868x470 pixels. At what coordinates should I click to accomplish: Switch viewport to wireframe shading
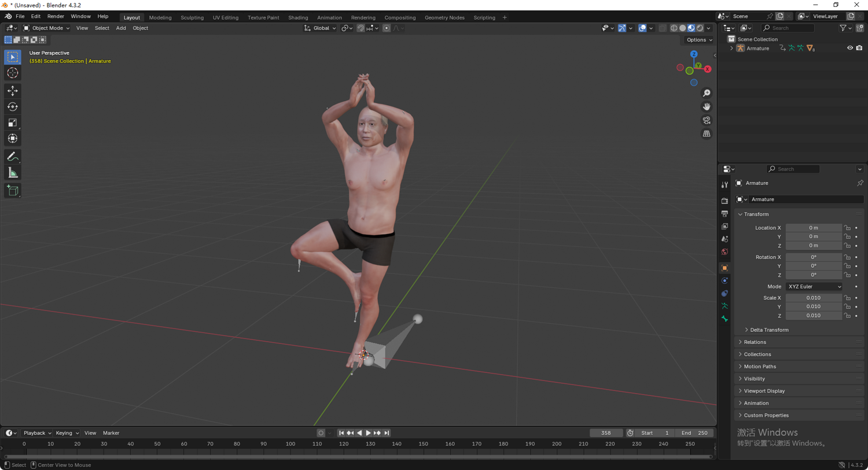[674, 28]
